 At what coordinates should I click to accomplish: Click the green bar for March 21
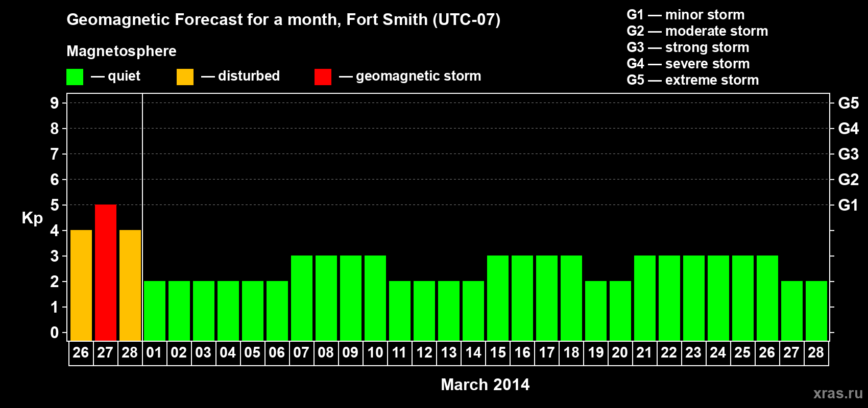point(645,298)
